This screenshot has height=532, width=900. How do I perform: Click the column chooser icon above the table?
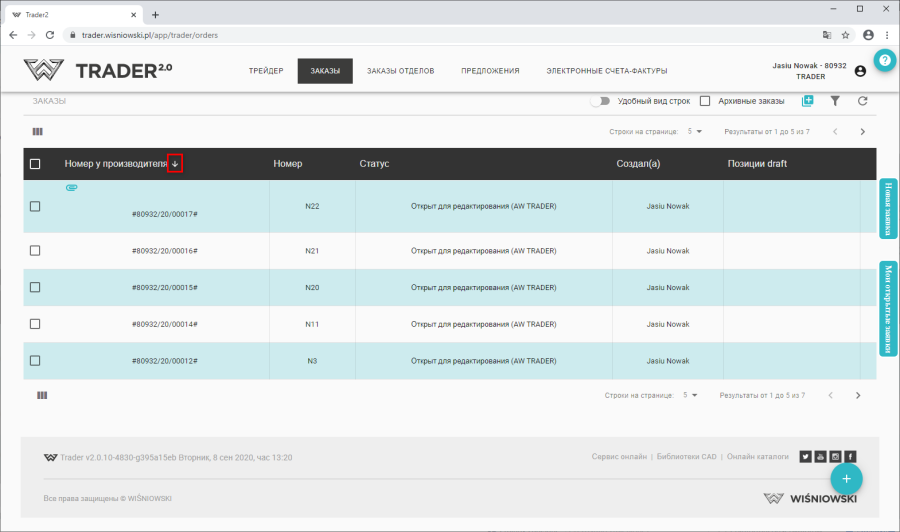click(38, 131)
